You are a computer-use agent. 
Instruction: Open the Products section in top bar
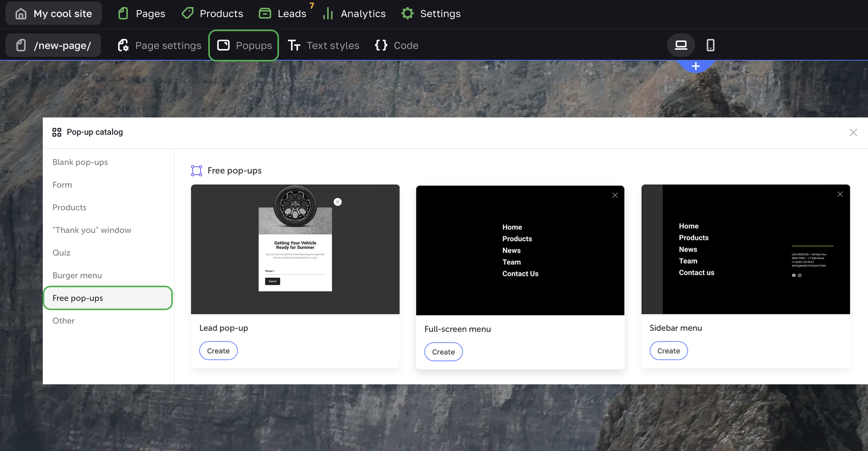click(x=212, y=14)
